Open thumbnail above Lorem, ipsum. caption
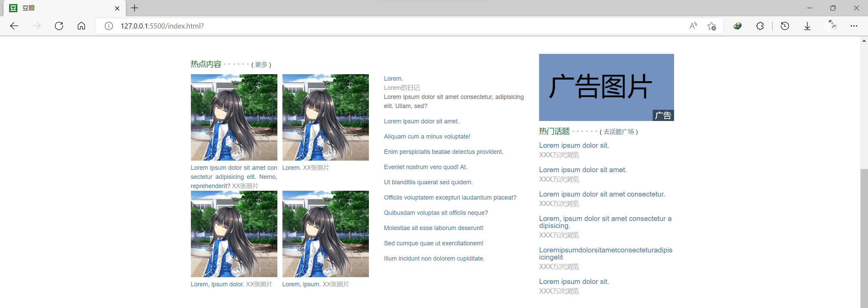This screenshot has width=868, height=308. pos(325,234)
